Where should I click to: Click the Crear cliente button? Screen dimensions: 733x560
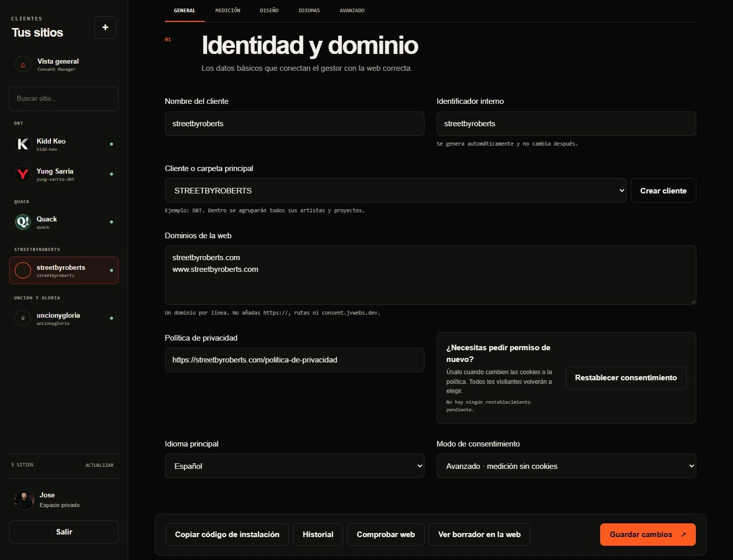[663, 190]
